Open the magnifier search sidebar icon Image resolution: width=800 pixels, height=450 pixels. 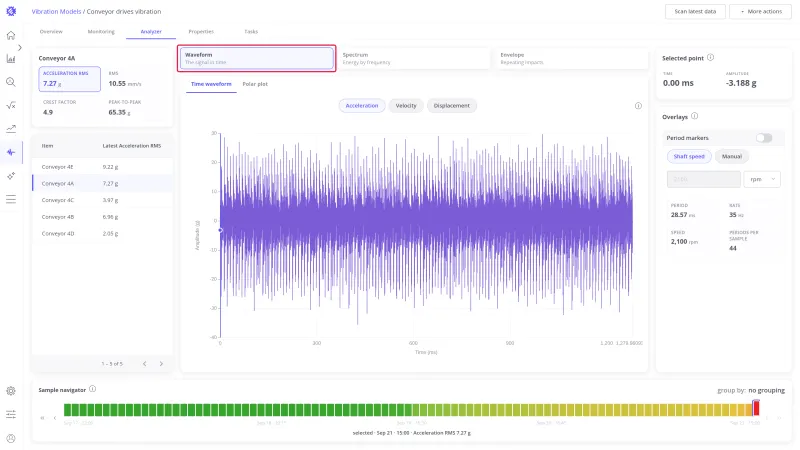[11, 82]
